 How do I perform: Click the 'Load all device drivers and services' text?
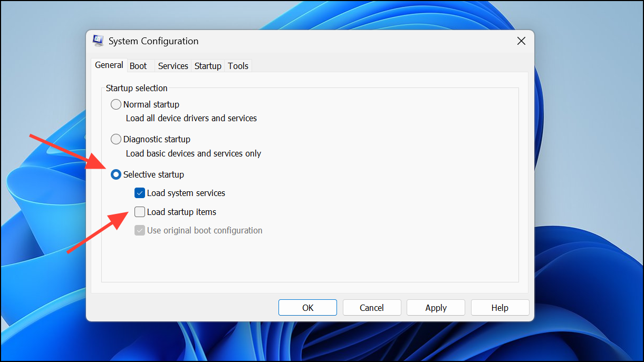coord(191,118)
